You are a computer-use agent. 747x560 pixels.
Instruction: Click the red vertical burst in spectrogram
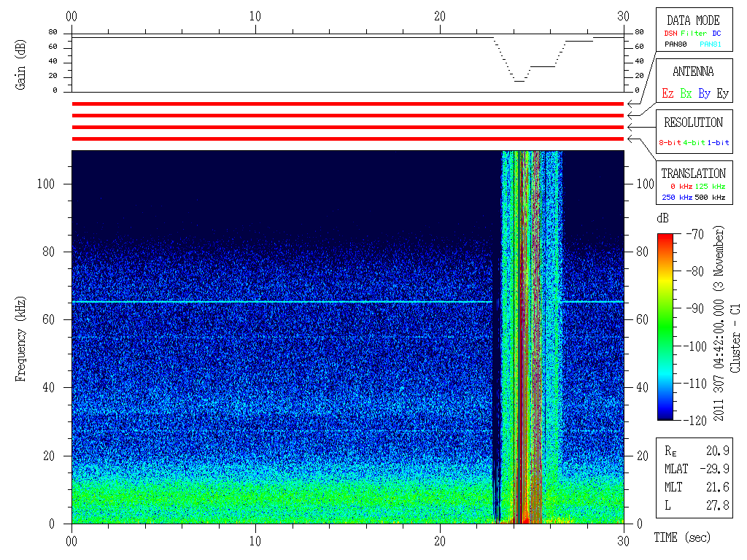coord(537,335)
